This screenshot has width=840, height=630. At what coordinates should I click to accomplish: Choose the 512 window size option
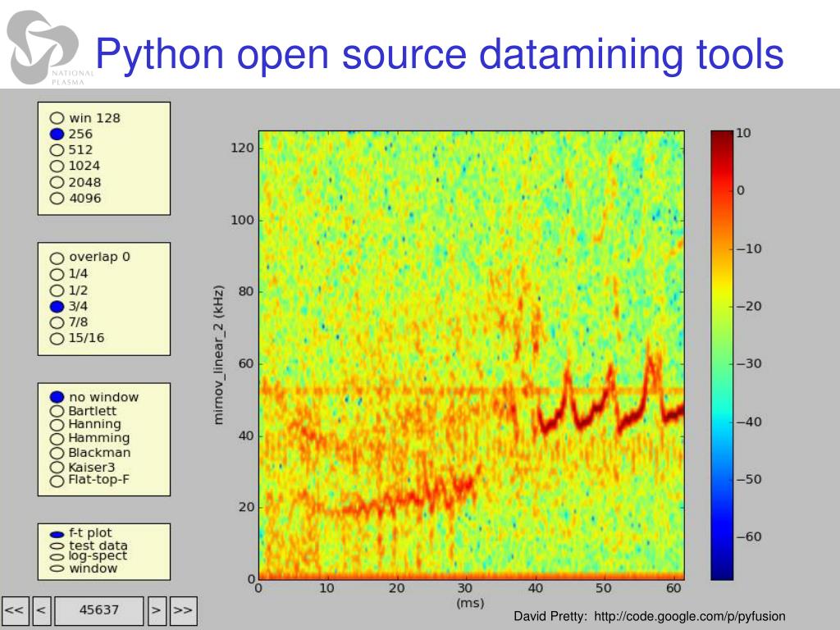(57, 150)
